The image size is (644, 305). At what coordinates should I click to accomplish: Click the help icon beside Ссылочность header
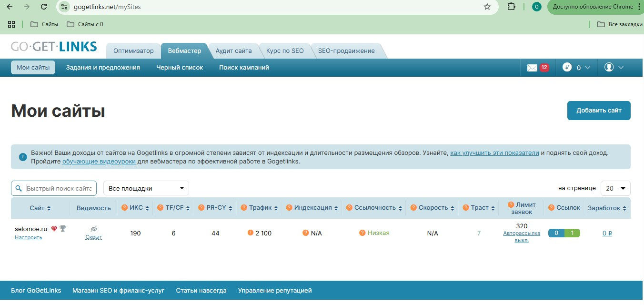(x=349, y=208)
